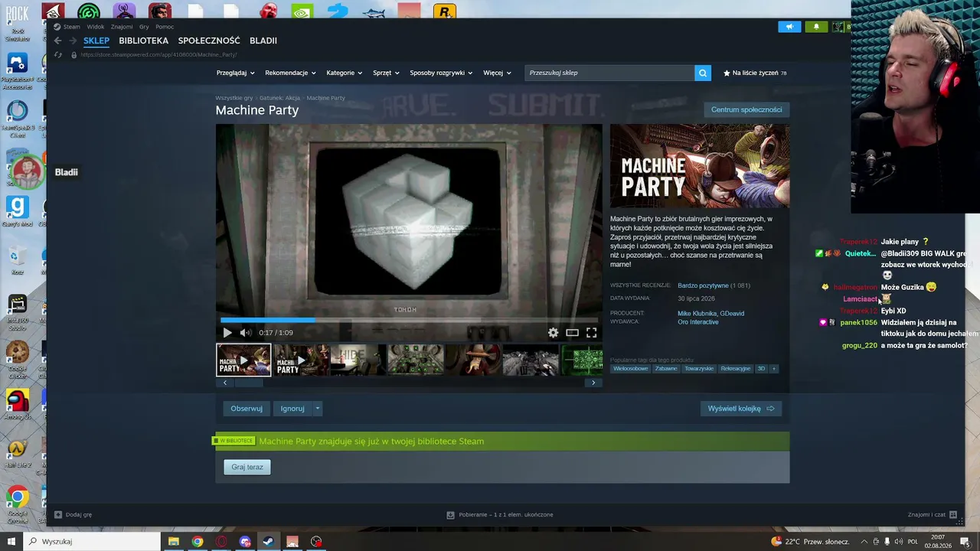Open the Ignoruj dropdown arrow

[318, 409]
